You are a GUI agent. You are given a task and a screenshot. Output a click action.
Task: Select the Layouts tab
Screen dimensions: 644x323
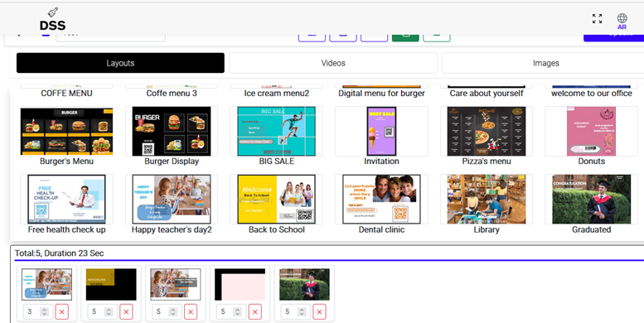pyautogui.click(x=120, y=63)
